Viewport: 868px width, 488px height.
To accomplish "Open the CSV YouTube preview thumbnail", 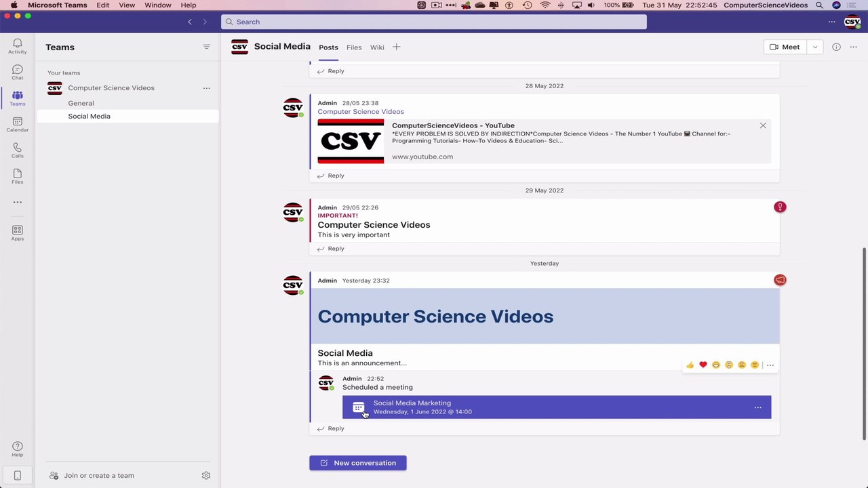I will 351,142.
